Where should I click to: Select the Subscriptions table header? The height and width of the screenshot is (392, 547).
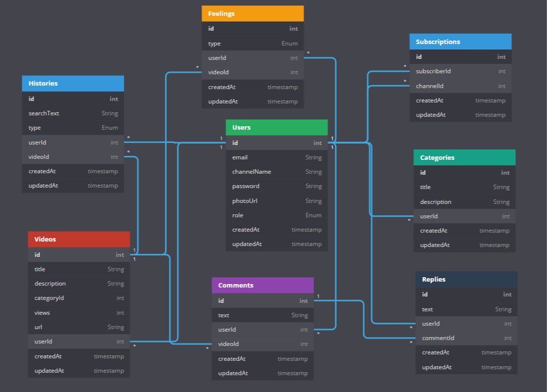tap(460, 42)
